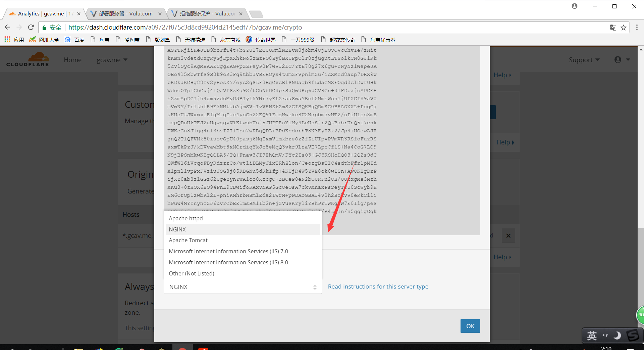The height and width of the screenshot is (350, 644).
Task: Remove the *.gcav.me certificate row
Action: click(x=508, y=235)
